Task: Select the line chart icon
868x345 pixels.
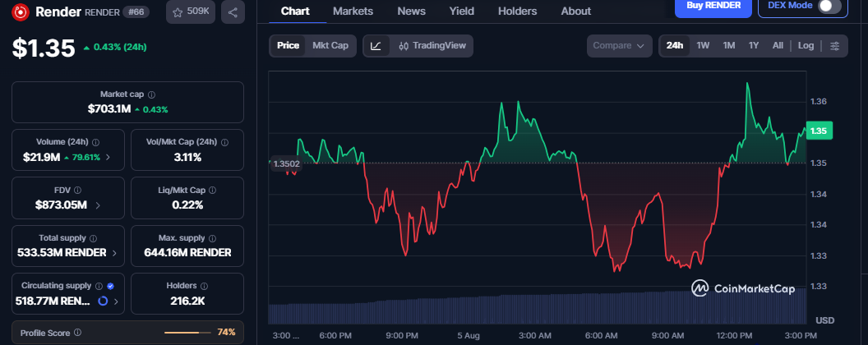Action: click(376, 46)
